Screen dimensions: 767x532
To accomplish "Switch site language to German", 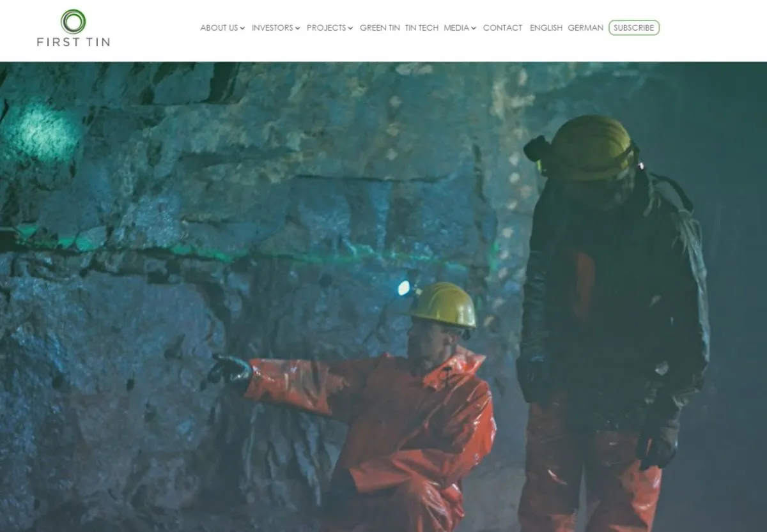I will (585, 28).
